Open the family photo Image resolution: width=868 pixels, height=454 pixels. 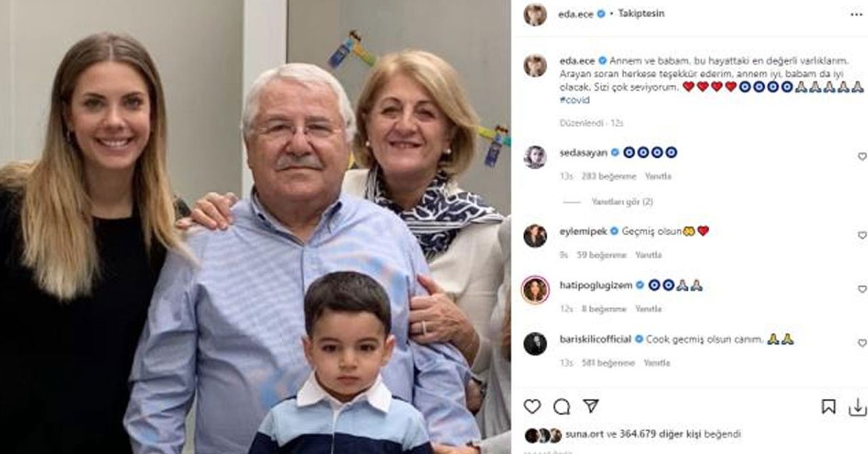[x=255, y=227]
